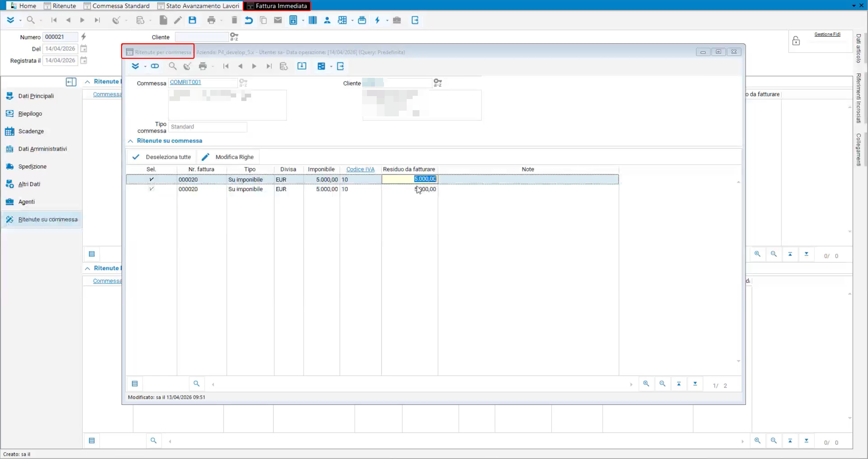The image size is (868, 459).
Task: Click the briefcase icon in the main toolbar
Action: 397,20
